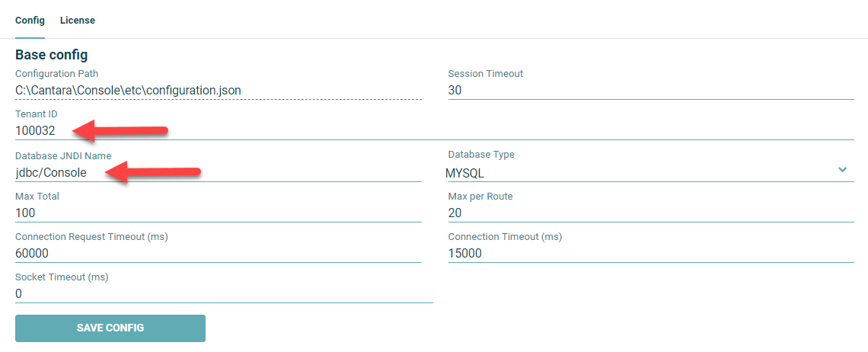Select the jdbc/Console JNDI name field
This screenshot has width=868, height=352.
pyautogui.click(x=51, y=172)
